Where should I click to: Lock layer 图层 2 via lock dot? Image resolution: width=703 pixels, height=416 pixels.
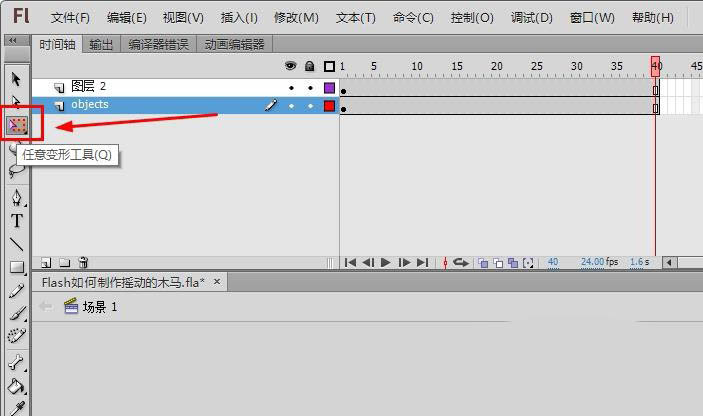pyautogui.click(x=310, y=88)
